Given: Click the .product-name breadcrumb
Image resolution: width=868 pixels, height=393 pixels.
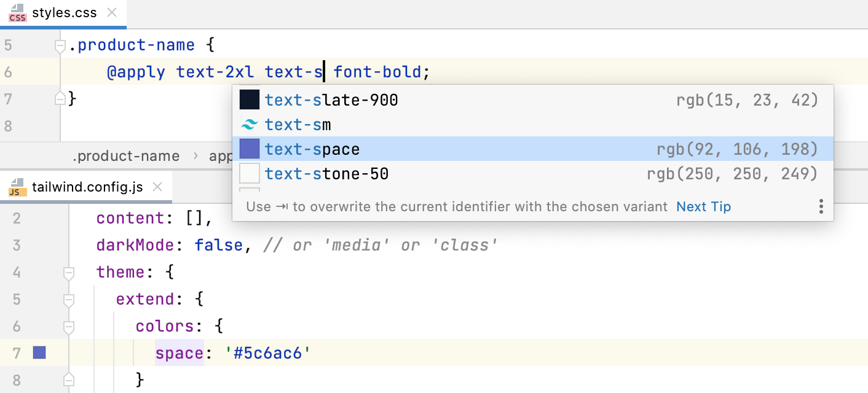Looking at the screenshot, I should pos(126,156).
